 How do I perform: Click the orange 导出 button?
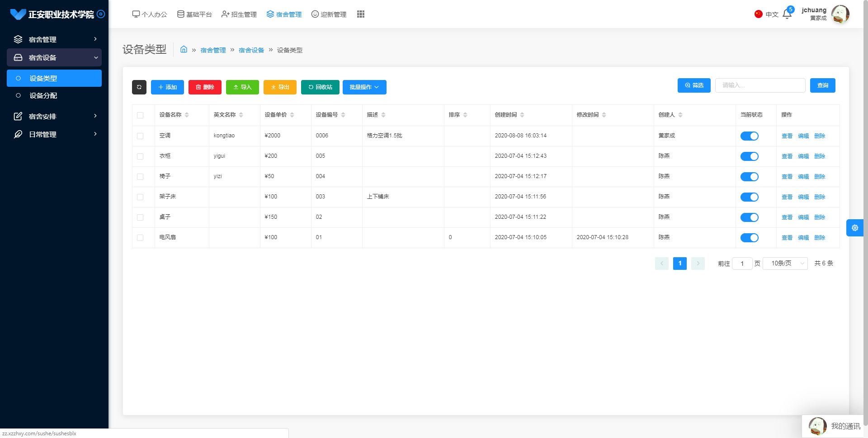pyautogui.click(x=280, y=87)
